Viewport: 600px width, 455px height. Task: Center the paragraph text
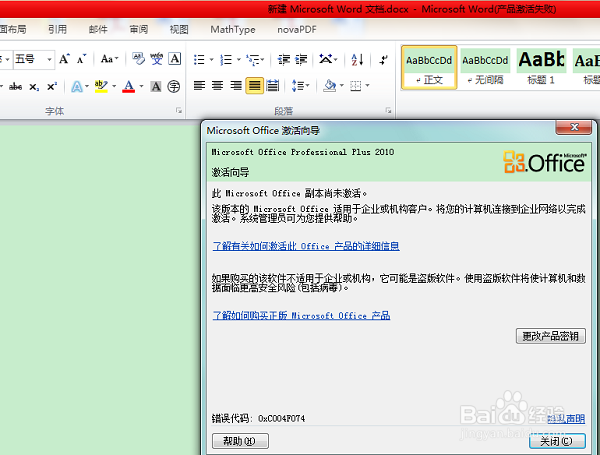coord(217,86)
